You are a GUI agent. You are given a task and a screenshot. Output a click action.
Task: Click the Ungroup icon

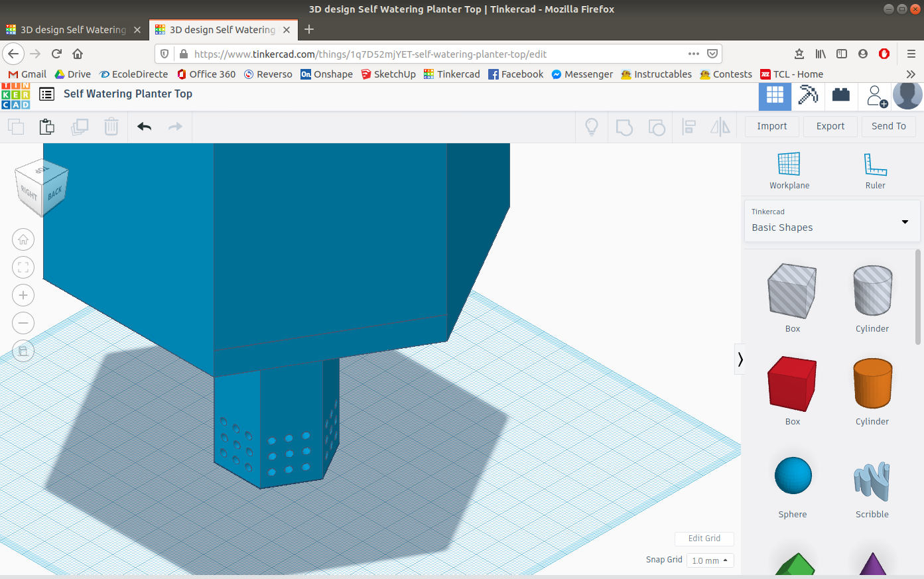pos(657,126)
